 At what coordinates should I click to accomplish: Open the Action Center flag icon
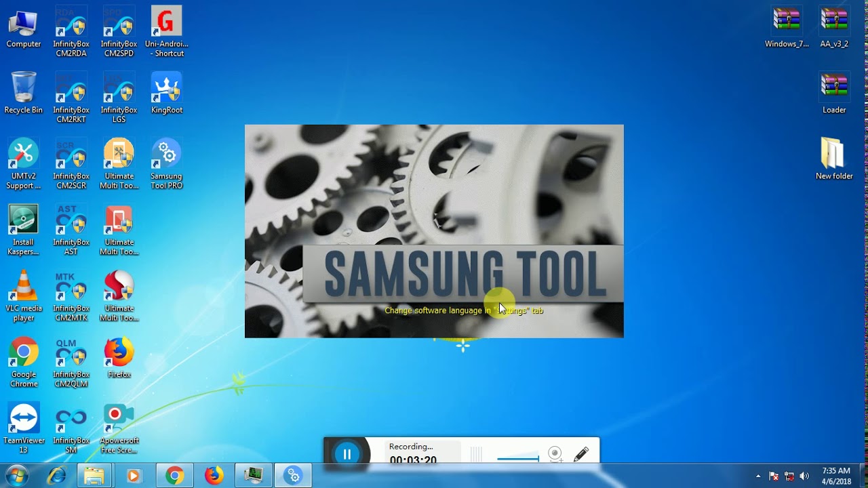pyautogui.click(x=774, y=476)
